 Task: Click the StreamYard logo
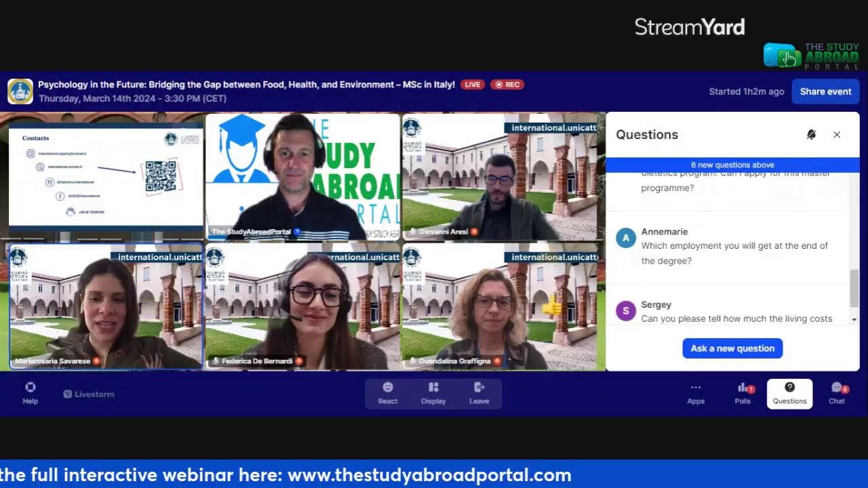[690, 27]
